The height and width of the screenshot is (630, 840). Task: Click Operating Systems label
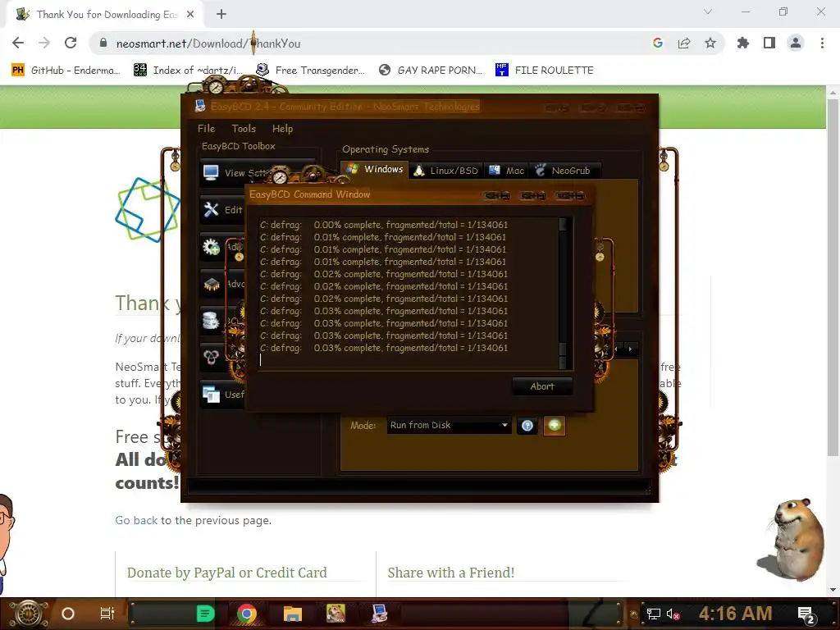(386, 149)
